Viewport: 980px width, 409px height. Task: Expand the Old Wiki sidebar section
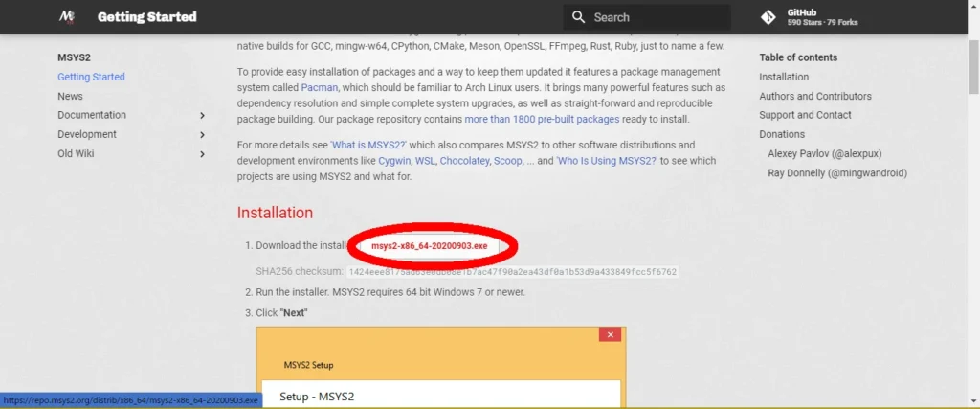tap(202, 154)
